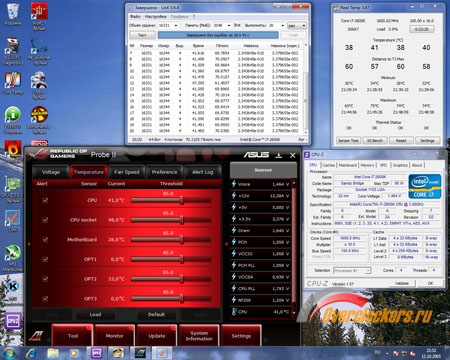Click Settings button in Real Temp
The height and width of the screenshot is (360, 450).
point(427,141)
